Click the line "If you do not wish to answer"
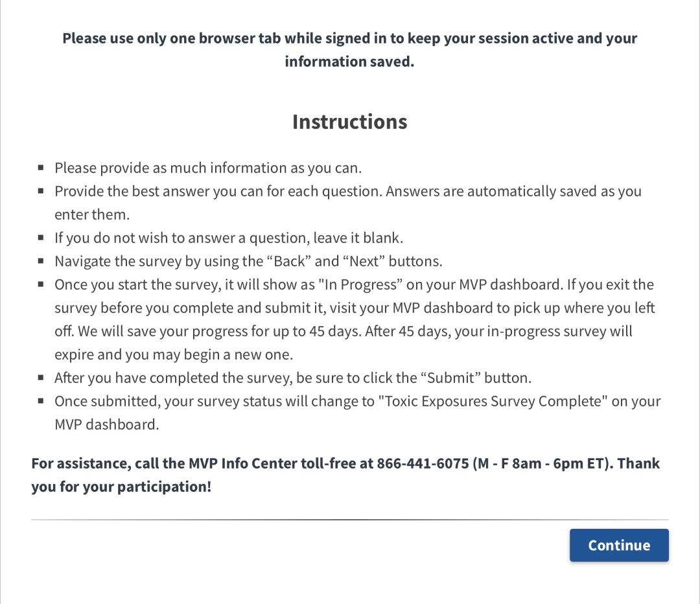Viewport: 700px width, 604px height. (x=228, y=238)
